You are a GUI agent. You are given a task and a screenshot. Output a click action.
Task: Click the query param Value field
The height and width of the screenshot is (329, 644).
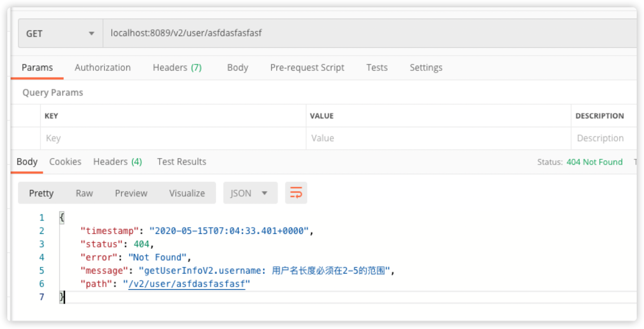(438, 138)
